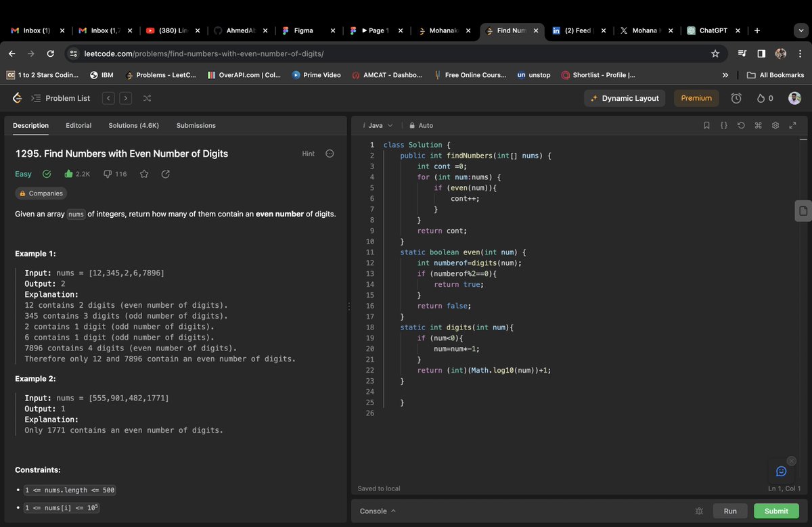Open the Submissions tab

196,125
